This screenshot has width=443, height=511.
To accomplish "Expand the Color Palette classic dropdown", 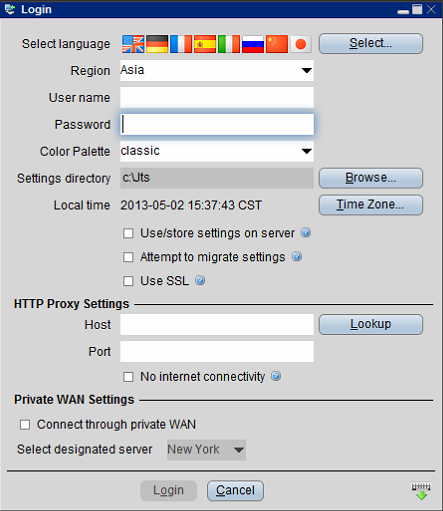I will (217, 151).
